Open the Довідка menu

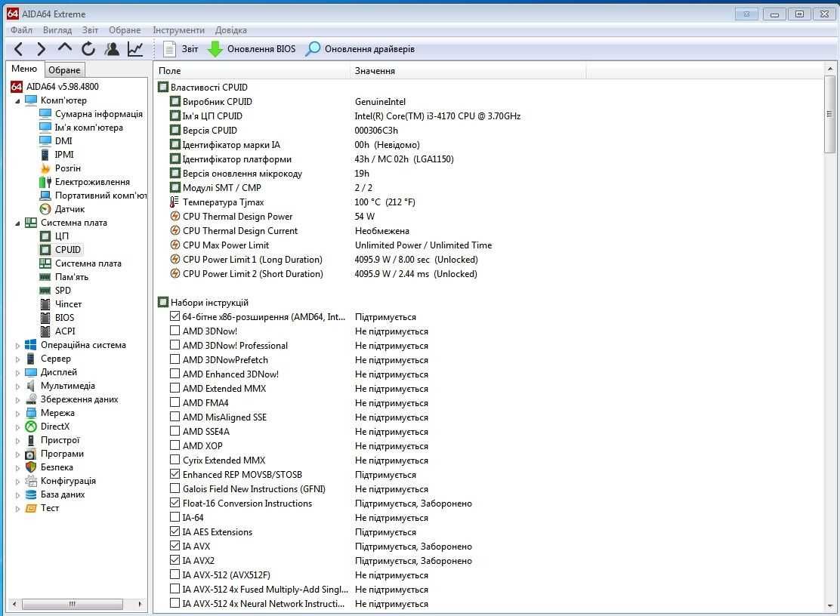[231, 30]
